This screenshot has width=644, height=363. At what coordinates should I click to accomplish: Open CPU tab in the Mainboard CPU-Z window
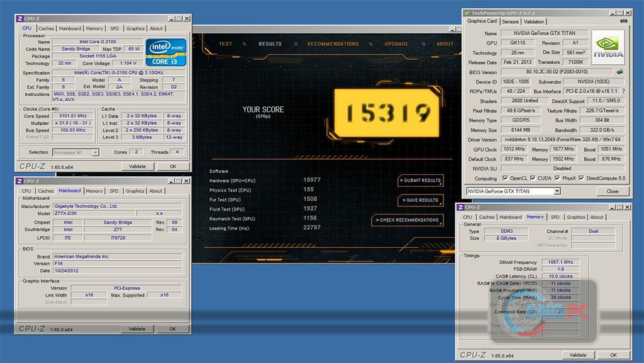26,191
